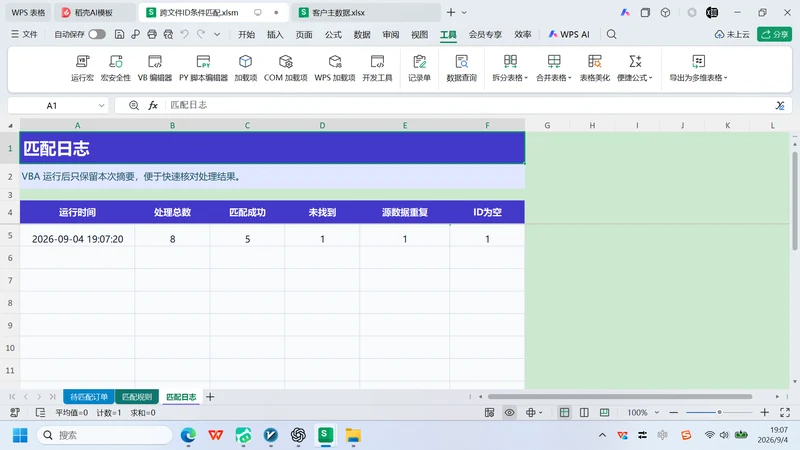Open Microsoft Edge from taskbar
This screenshot has width=800, height=450.
tap(188, 435)
